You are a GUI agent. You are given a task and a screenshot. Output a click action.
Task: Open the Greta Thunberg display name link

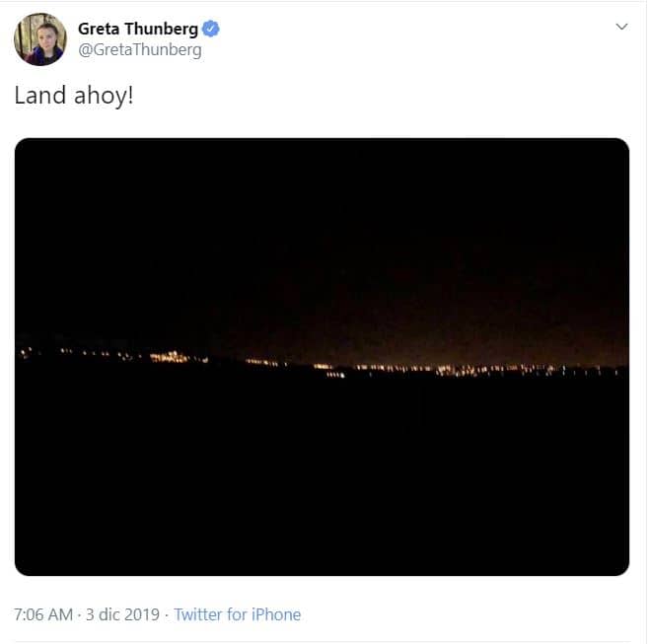(137, 29)
